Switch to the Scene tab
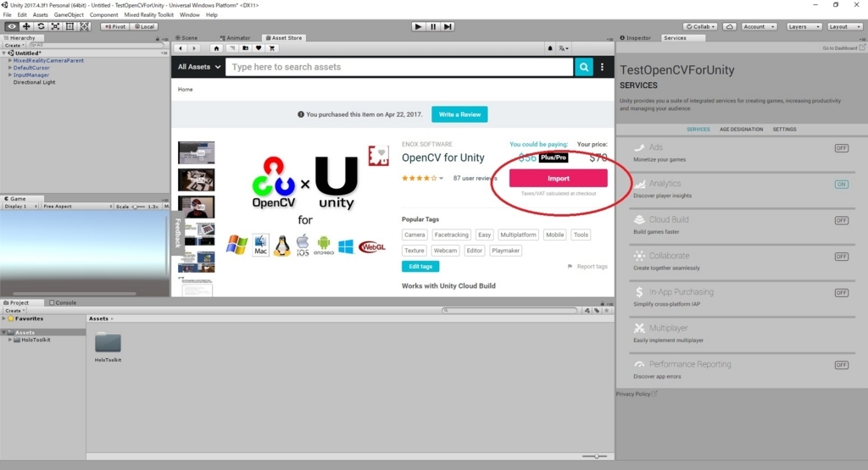This screenshot has width=868, height=470. (186, 38)
